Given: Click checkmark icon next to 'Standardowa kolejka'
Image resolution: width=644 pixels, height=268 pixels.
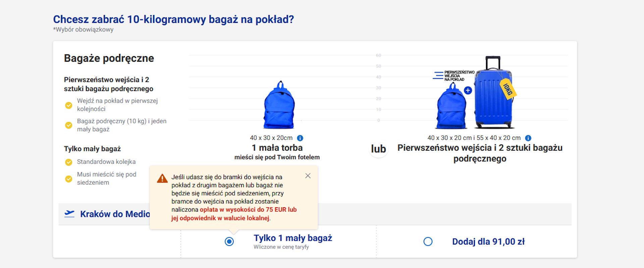Looking at the screenshot, I should tap(69, 162).
